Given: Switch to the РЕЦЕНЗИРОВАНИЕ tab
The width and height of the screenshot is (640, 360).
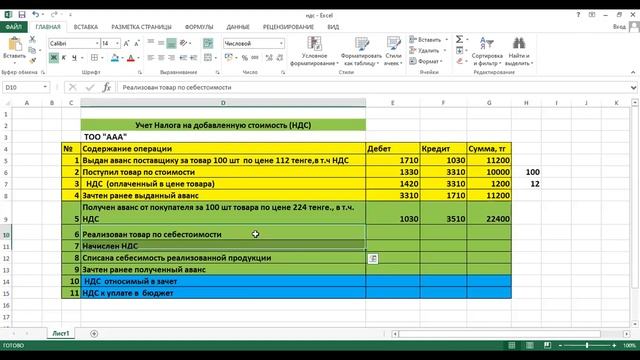Looking at the screenshot, I should tap(288, 27).
